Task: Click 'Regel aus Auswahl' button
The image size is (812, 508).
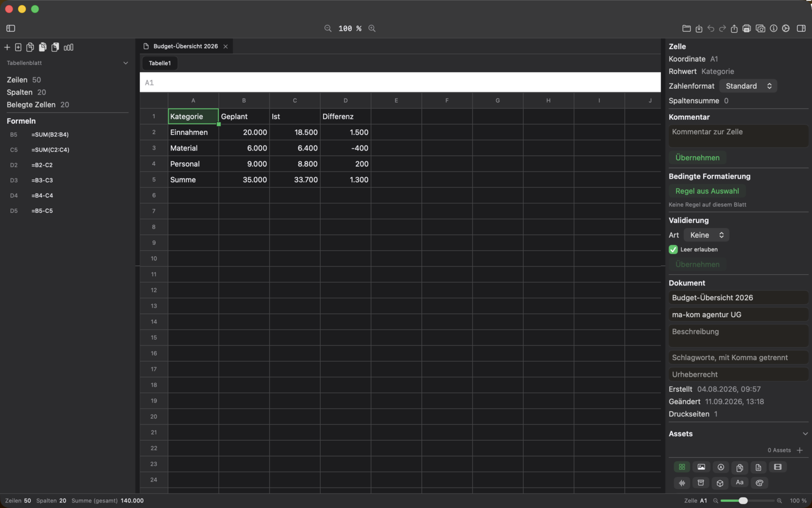Action: (707, 191)
